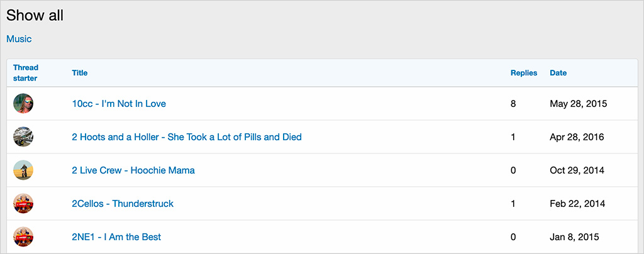The width and height of the screenshot is (644, 254).
Task: Click reply count 8 for 10cc thread
Action: (x=513, y=104)
